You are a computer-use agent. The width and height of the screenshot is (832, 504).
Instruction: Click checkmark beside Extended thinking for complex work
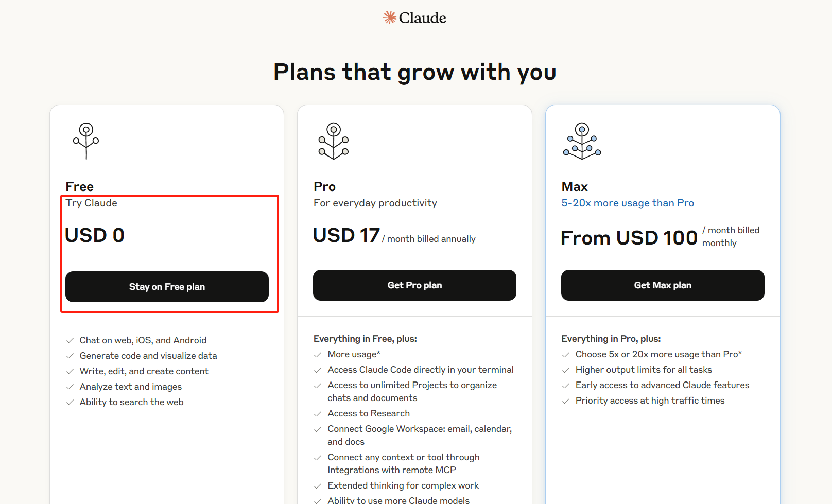pos(318,485)
